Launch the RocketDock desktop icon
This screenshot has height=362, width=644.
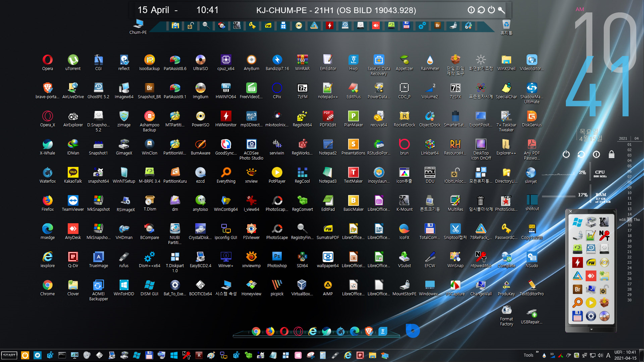(x=404, y=119)
